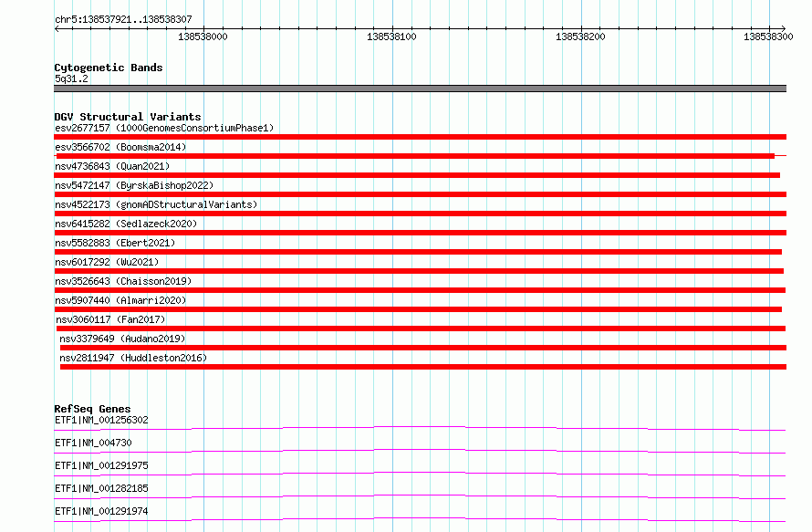The width and height of the screenshot is (812, 532).
Task: Open variant nsv3379649 (Audano2019) label
Action: (x=122, y=339)
